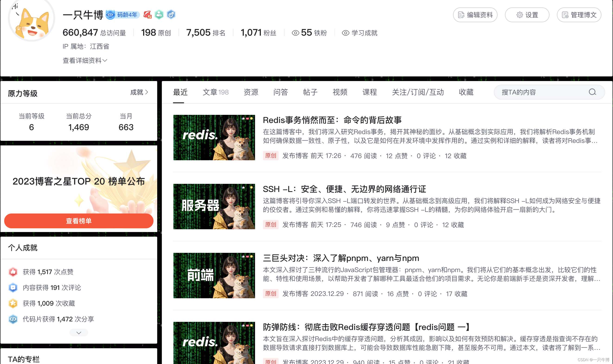The image size is (613, 364).
Task: Expand more achievements with the down chevron
Action: (79, 333)
